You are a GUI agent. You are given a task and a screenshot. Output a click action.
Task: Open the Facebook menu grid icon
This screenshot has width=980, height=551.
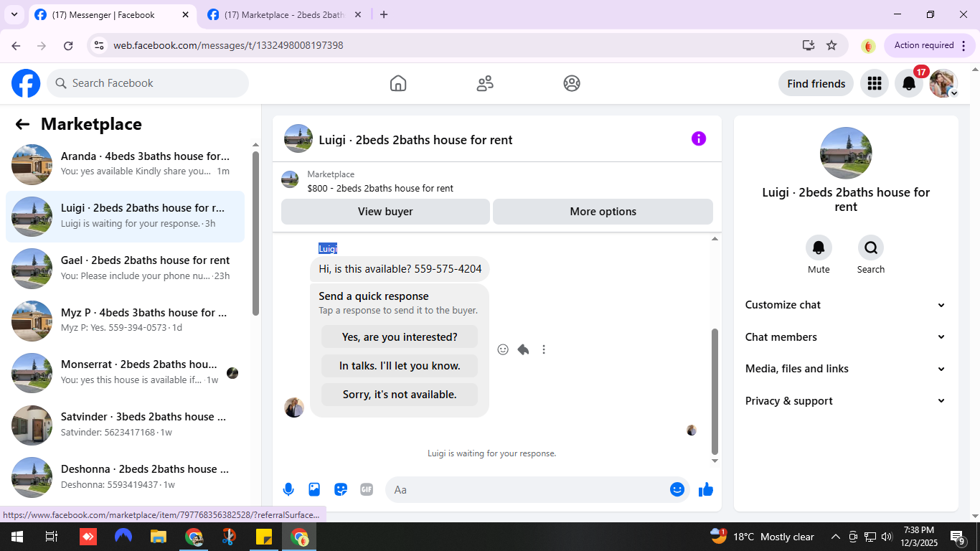[x=874, y=83]
